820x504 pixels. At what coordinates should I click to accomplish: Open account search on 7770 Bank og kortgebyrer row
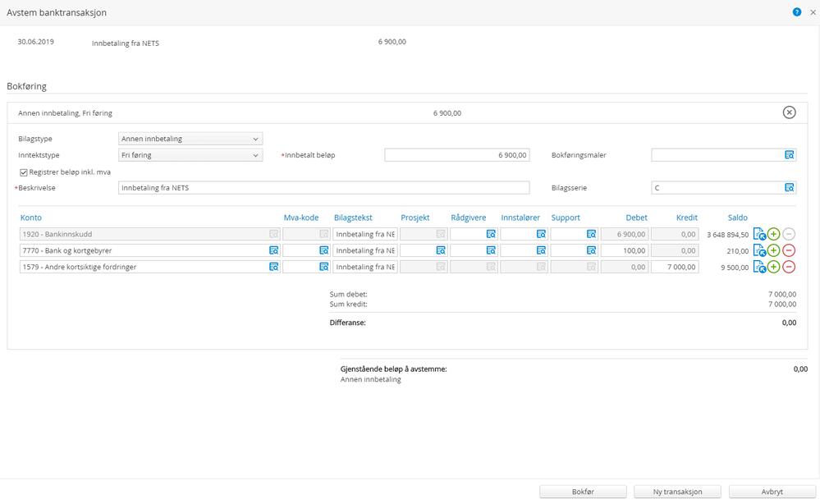(273, 250)
